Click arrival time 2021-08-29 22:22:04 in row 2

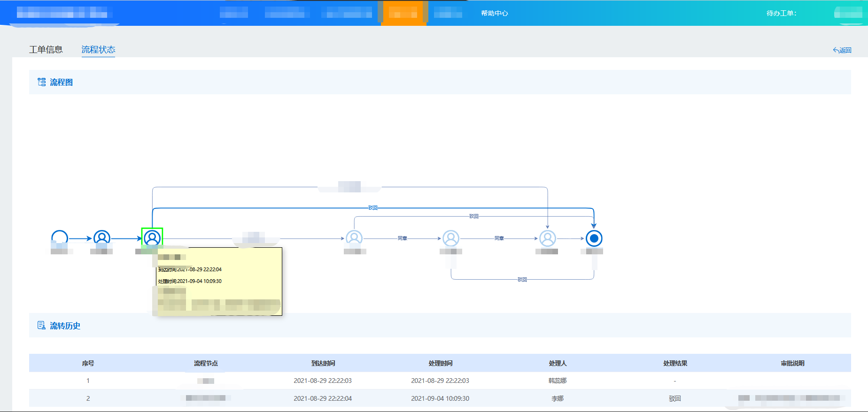coord(323,398)
